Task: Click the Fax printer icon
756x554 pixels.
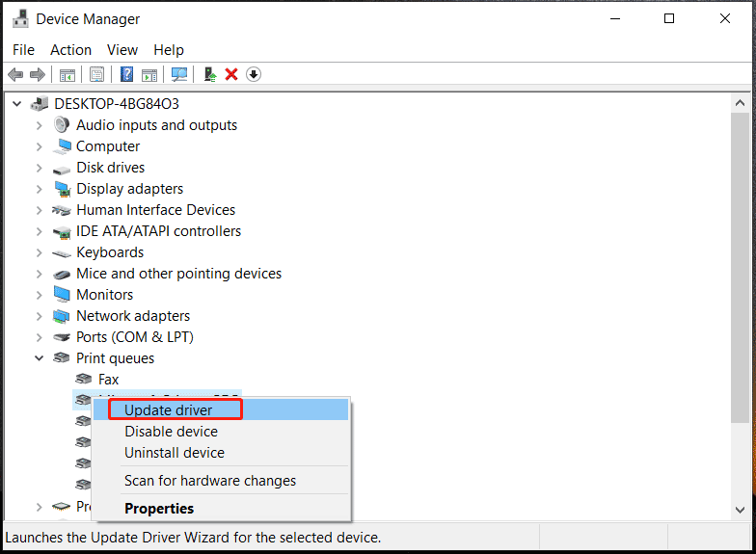Action: pyautogui.click(x=83, y=380)
